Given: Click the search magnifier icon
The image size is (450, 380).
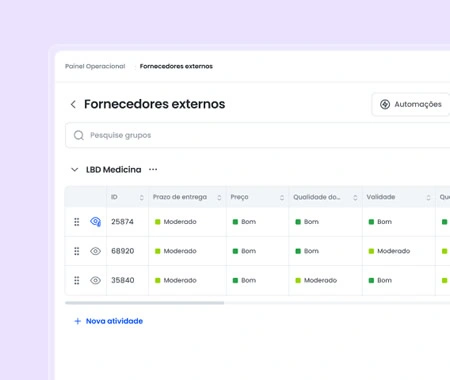Looking at the screenshot, I should 79,135.
